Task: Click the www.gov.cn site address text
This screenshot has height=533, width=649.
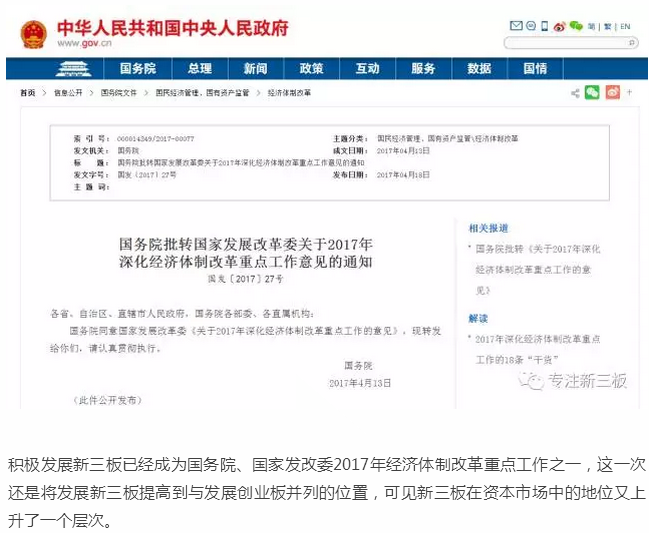Action: coord(84,43)
